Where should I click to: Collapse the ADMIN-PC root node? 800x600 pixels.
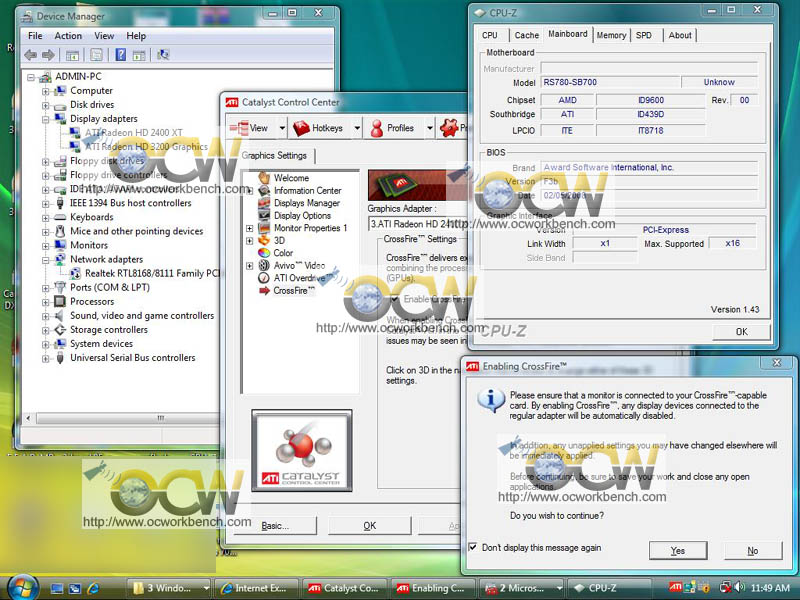(31, 77)
